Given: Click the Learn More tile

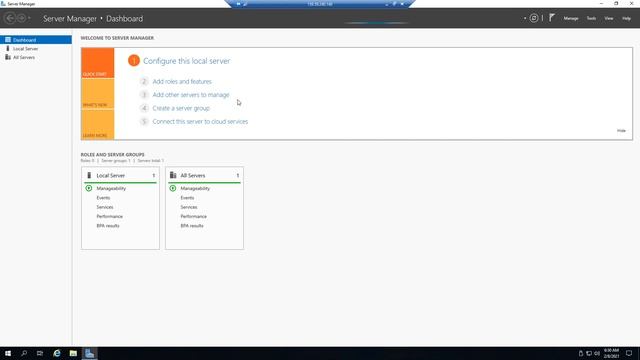Looking at the screenshot, I should coord(98,124).
